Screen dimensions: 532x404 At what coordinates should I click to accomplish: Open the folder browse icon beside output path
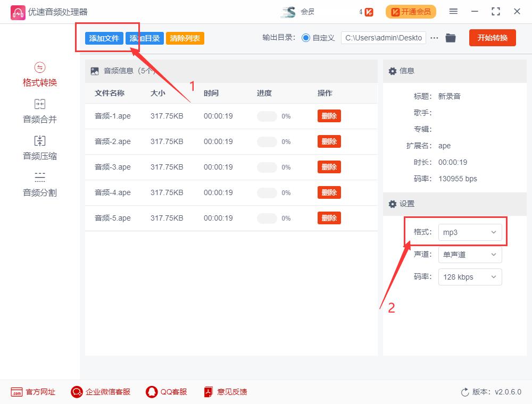point(450,38)
